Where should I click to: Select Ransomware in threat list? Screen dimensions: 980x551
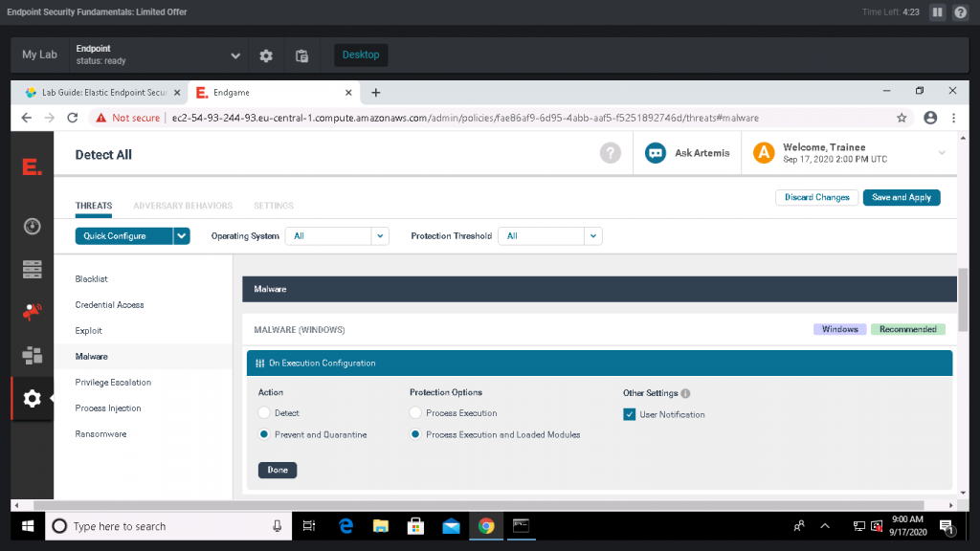point(100,434)
